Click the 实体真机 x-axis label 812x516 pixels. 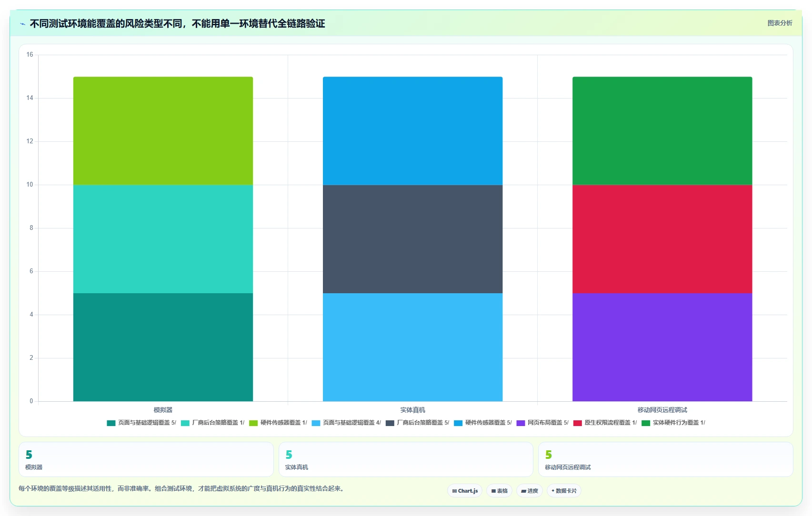coord(412,410)
